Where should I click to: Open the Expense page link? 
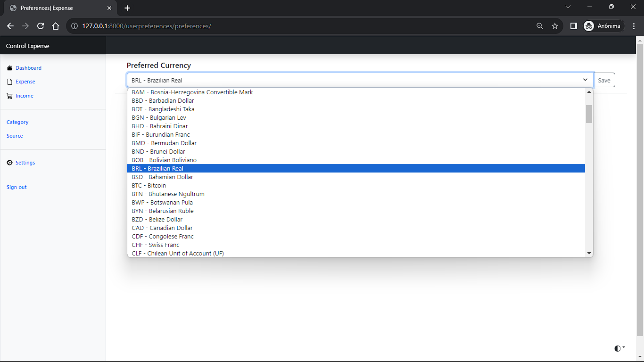25,82
